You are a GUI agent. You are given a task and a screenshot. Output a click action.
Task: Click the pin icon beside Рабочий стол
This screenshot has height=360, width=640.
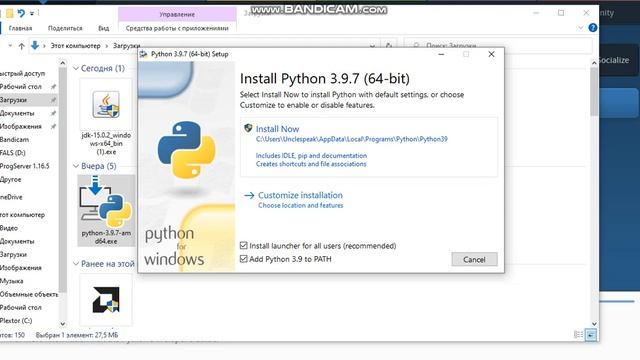[53, 87]
